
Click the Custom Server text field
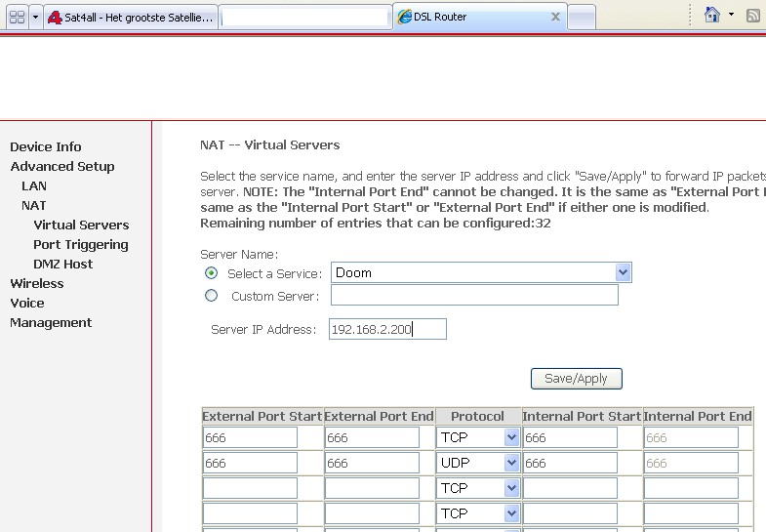(x=474, y=295)
